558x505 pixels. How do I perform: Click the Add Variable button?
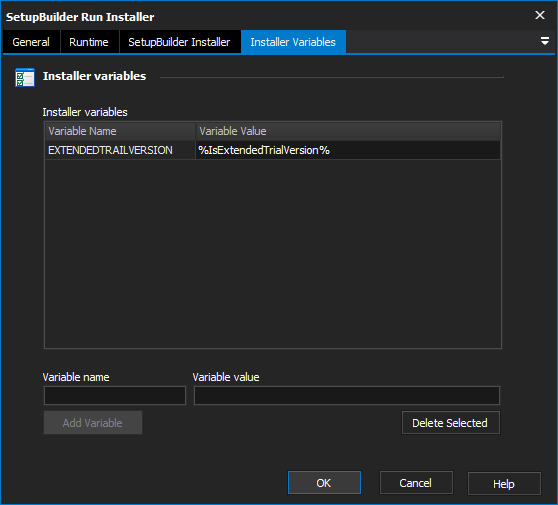tap(93, 423)
